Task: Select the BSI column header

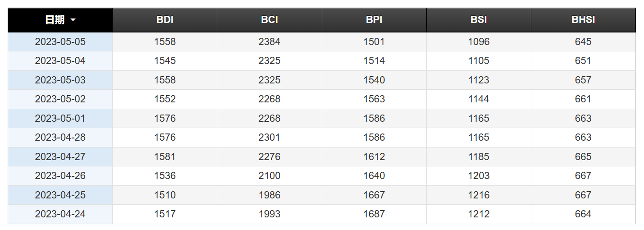Action: pos(479,20)
